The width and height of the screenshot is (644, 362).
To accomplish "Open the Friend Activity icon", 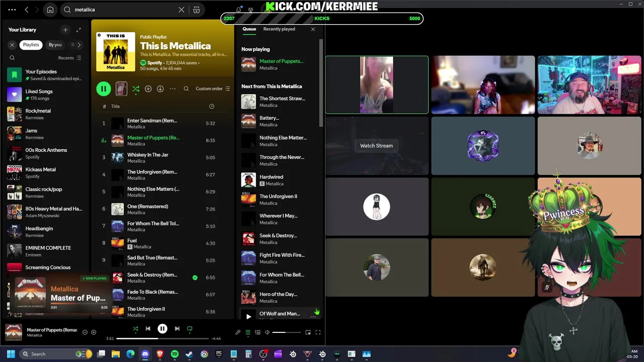I will (251, 10).
